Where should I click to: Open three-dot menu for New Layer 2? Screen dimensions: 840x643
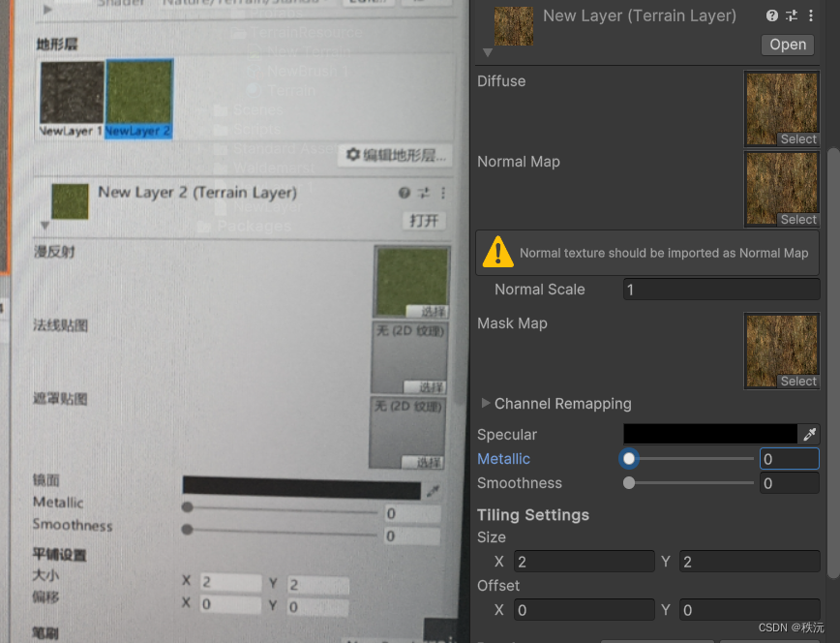pyautogui.click(x=443, y=193)
